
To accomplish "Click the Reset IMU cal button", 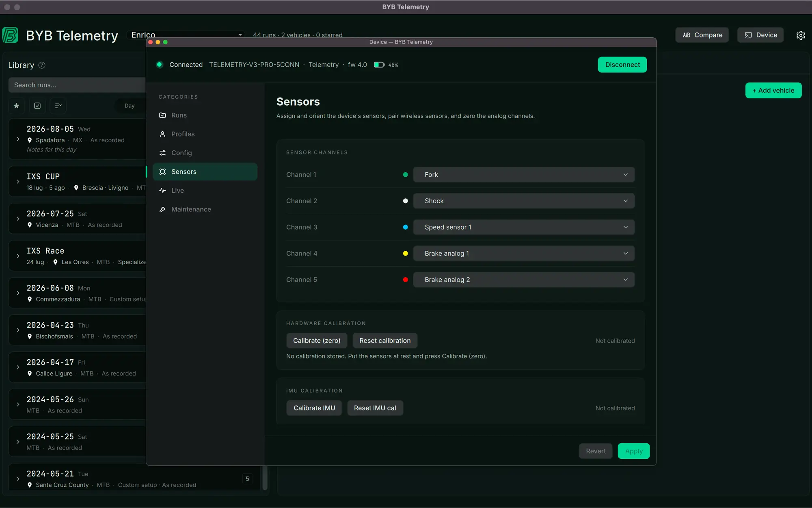I will coord(375,408).
